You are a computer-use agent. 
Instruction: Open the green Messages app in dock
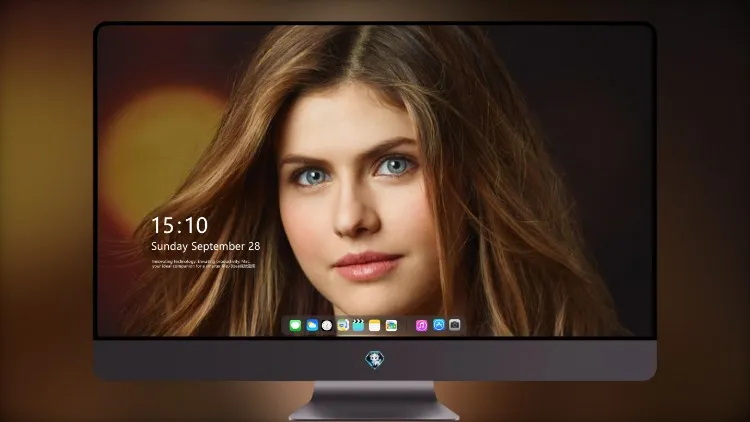(x=295, y=325)
